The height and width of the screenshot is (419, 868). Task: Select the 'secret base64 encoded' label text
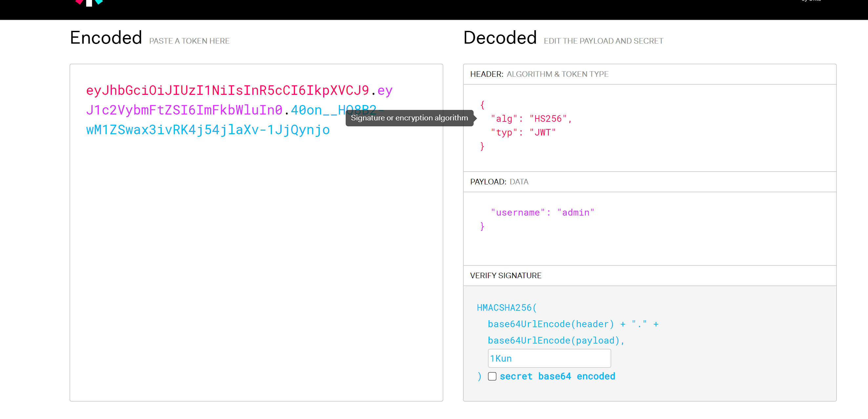(557, 376)
